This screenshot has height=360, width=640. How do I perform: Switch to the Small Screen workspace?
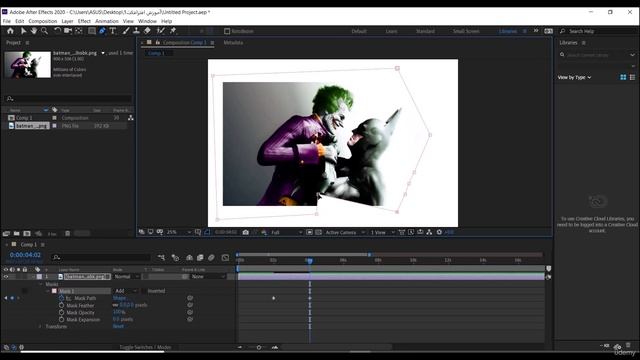pyautogui.click(x=466, y=31)
